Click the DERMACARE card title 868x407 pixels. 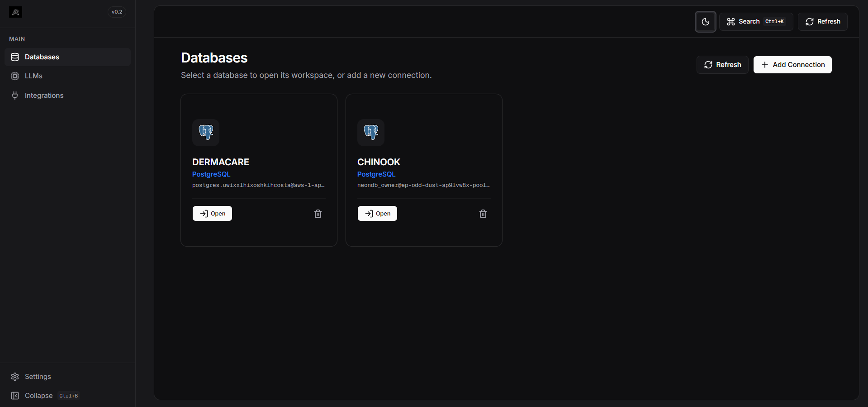(221, 162)
